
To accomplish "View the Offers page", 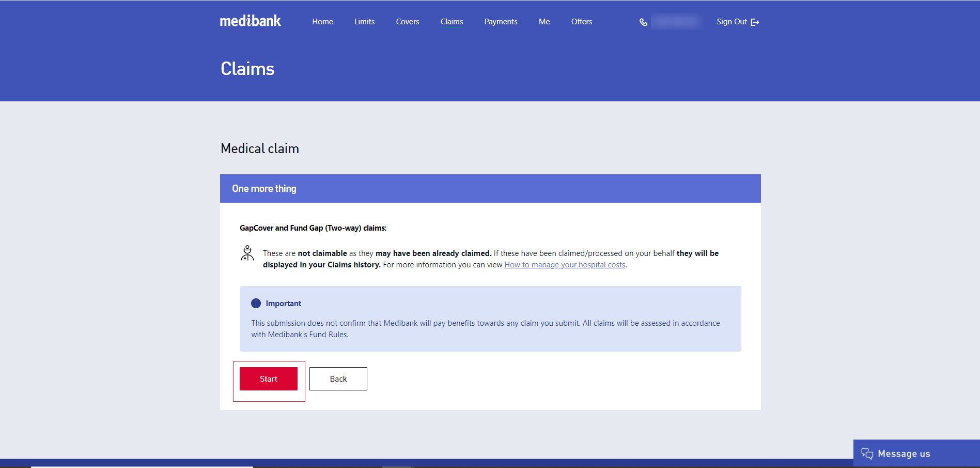I will tap(582, 22).
